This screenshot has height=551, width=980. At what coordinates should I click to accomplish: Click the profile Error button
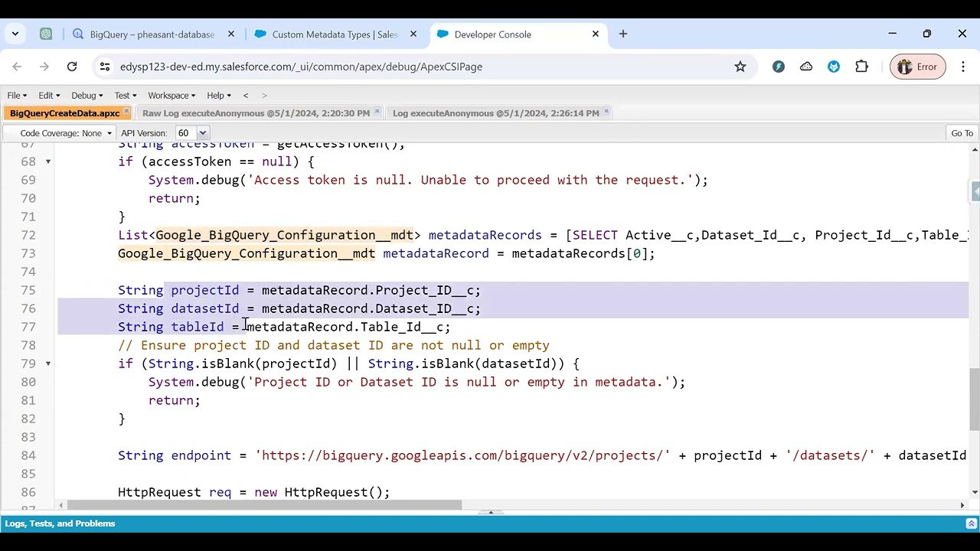918,67
